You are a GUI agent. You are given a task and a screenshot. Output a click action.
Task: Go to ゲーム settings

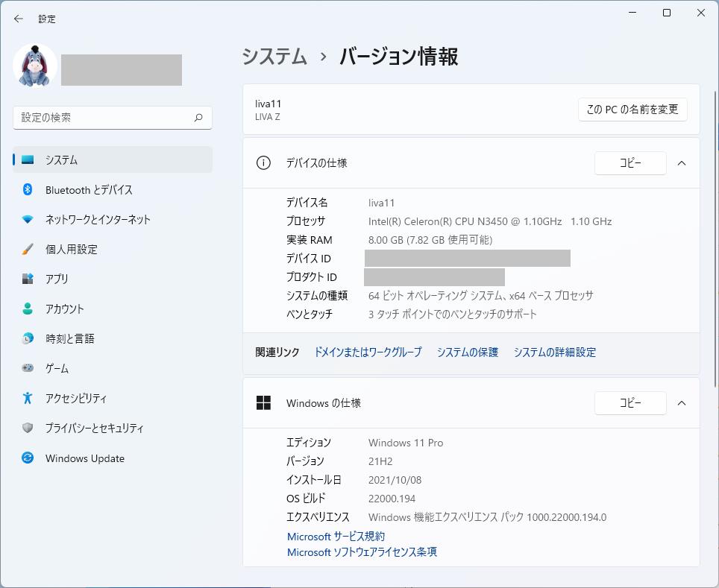[x=113, y=368]
